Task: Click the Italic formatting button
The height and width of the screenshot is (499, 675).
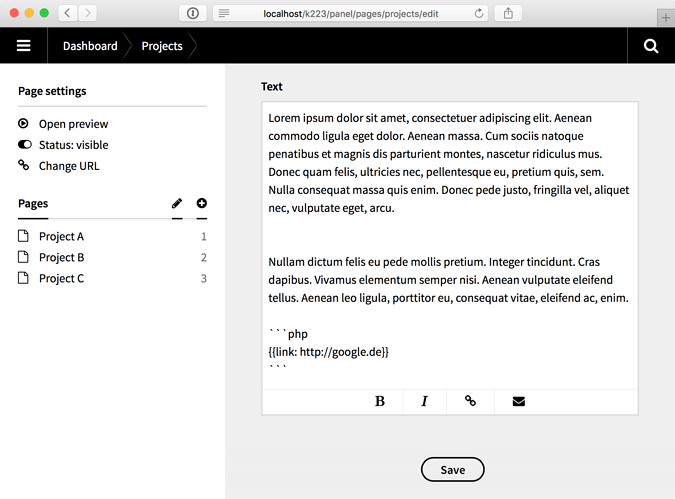Action: pyautogui.click(x=424, y=401)
